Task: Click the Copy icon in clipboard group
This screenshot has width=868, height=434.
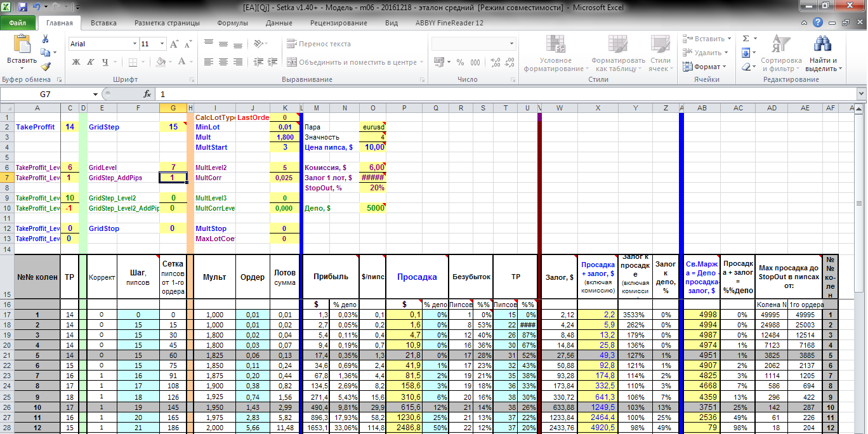Action: pyautogui.click(x=45, y=53)
